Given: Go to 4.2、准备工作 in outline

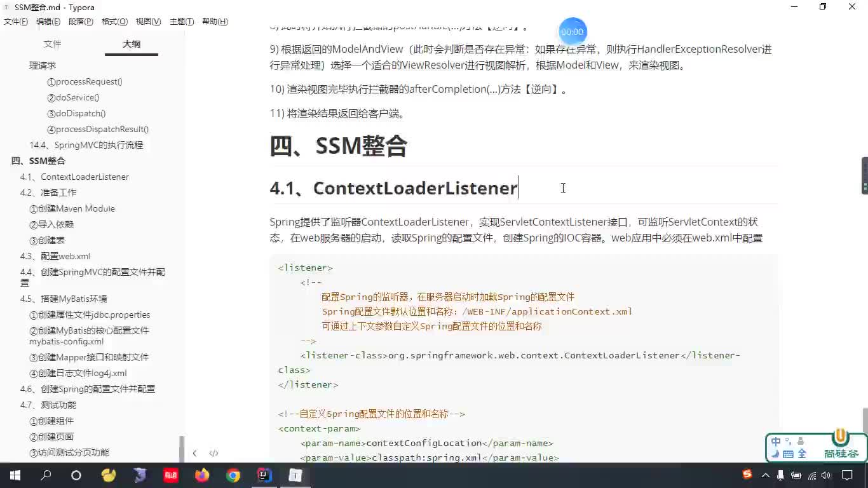Looking at the screenshot, I should 48,193.
